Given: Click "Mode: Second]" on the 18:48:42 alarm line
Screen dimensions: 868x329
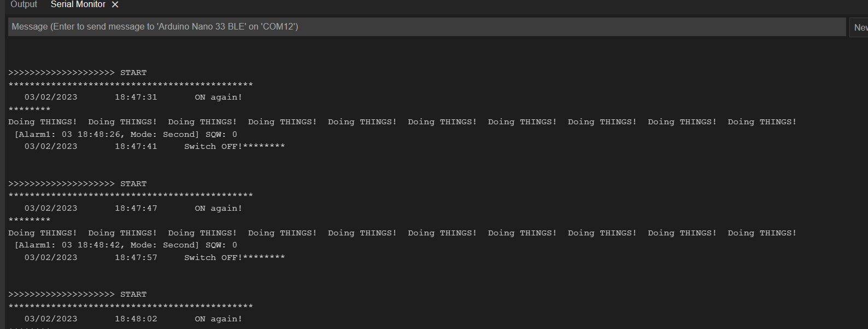Looking at the screenshot, I should click(x=165, y=245).
